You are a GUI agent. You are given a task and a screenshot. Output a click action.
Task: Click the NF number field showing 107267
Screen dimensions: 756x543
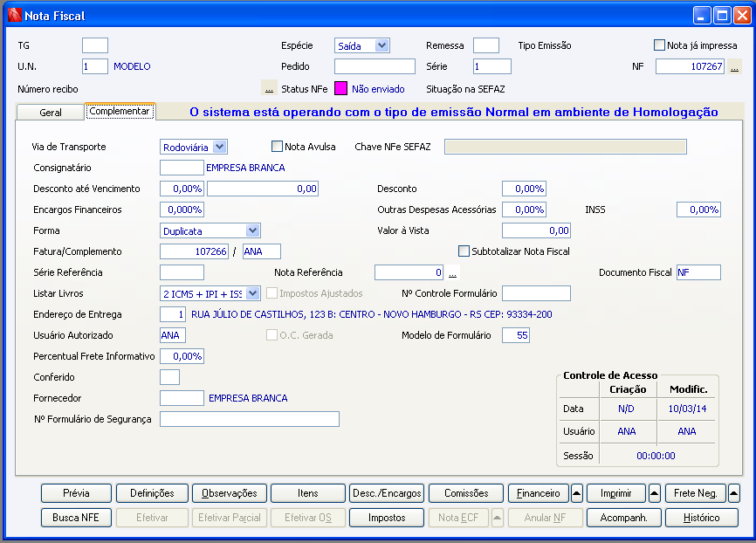(x=691, y=66)
